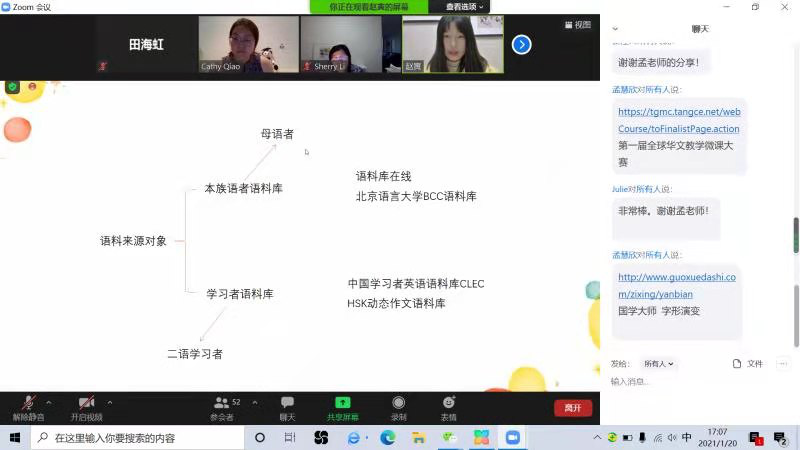Click the red 离开 leave button

point(572,408)
